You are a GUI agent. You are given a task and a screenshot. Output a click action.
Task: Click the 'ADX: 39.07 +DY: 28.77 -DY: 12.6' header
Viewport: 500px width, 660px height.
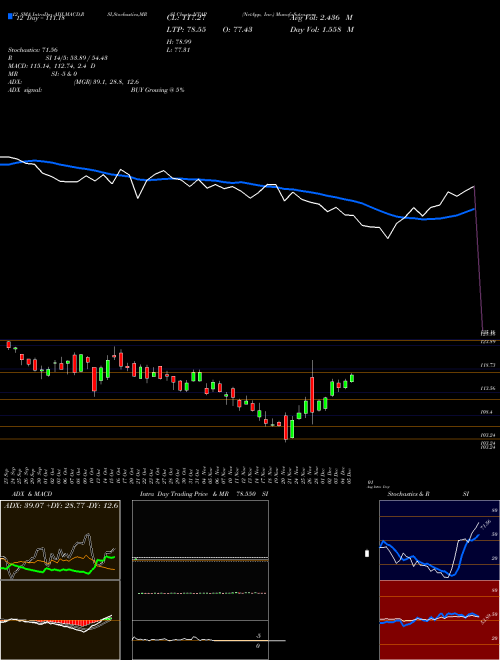(60, 505)
